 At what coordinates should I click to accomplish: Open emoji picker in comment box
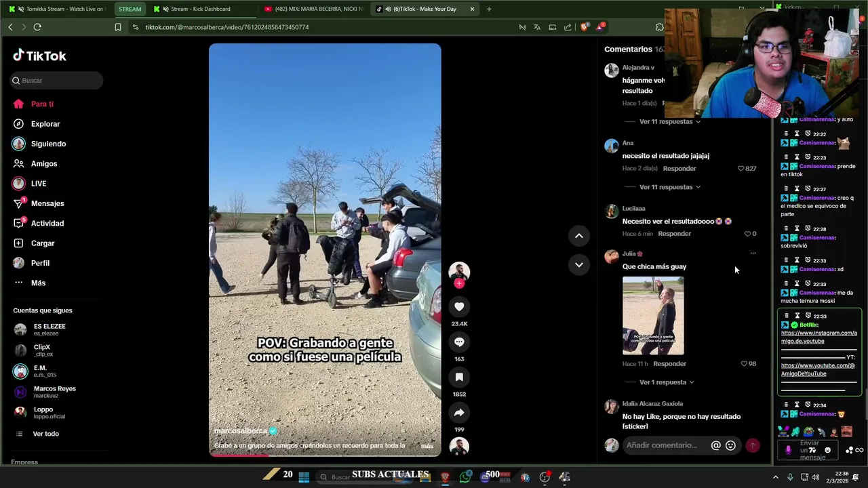(x=730, y=445)
